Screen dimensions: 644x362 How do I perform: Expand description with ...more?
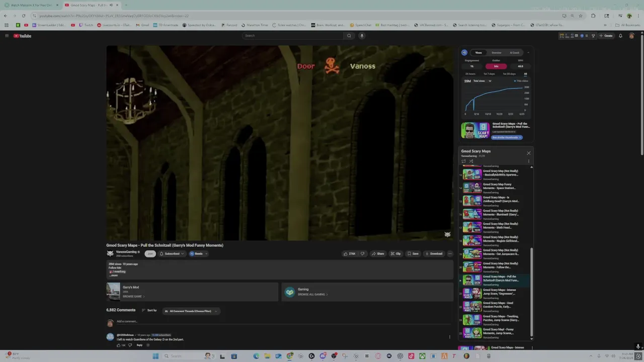(x=114, y=276)
